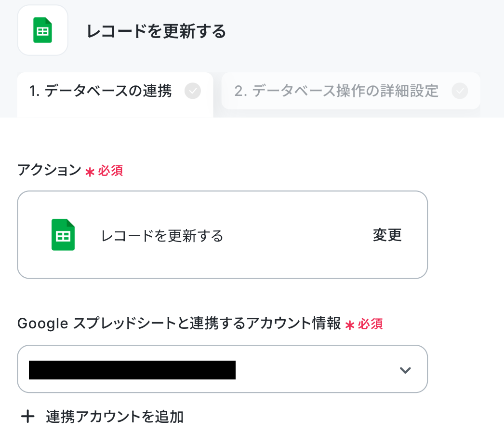Select the blacked-out account value field
The height and width of the screenshot is (432, 504).
pyautogui.click(x=132, y=370)
